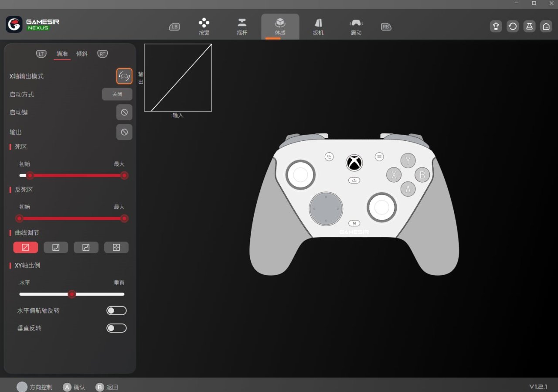Click the GameSir Nexus logo
Viewport: 558px width, 392px height.
point(33,24)
